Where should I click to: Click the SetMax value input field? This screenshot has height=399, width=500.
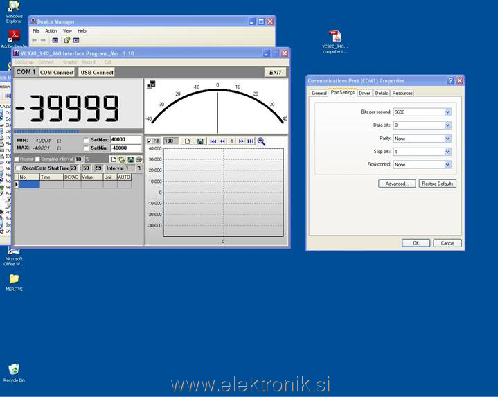[x=126, y=140]
